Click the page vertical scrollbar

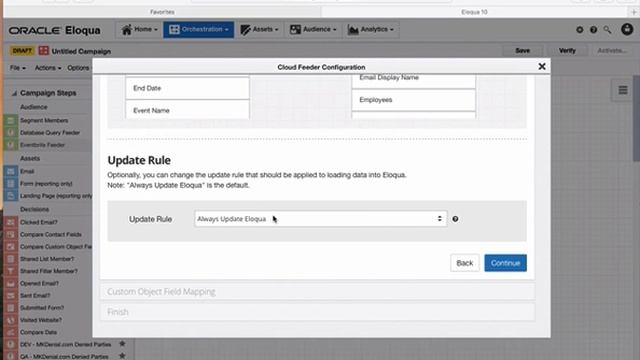click(636, 118)
